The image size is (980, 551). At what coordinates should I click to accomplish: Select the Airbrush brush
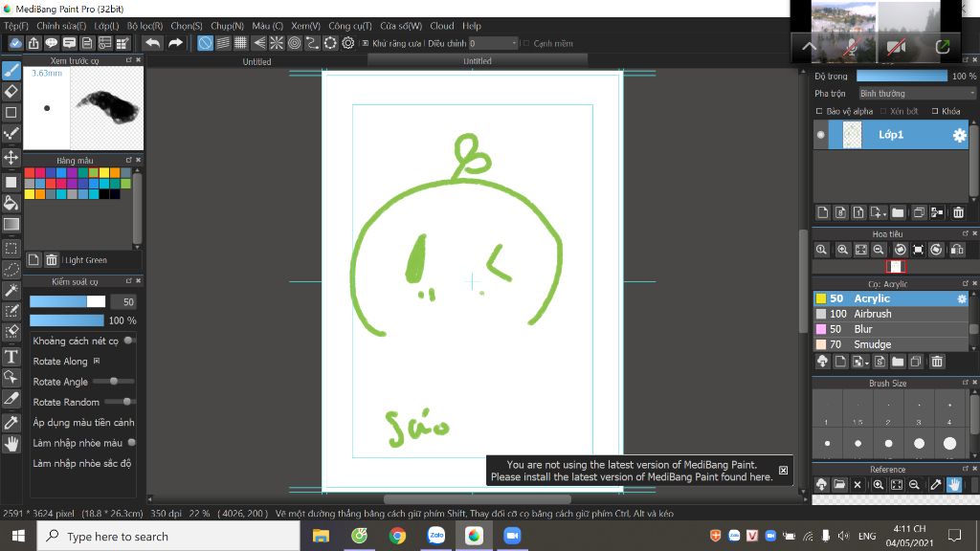892,314
